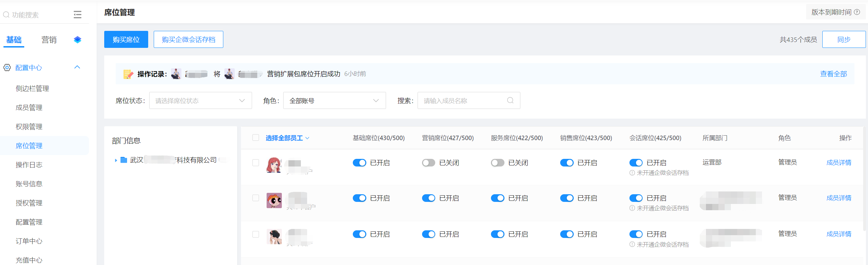Click the help icon next to 版本到期时间
The height and width of the screenshot is (265, 868).
(857, 12)
